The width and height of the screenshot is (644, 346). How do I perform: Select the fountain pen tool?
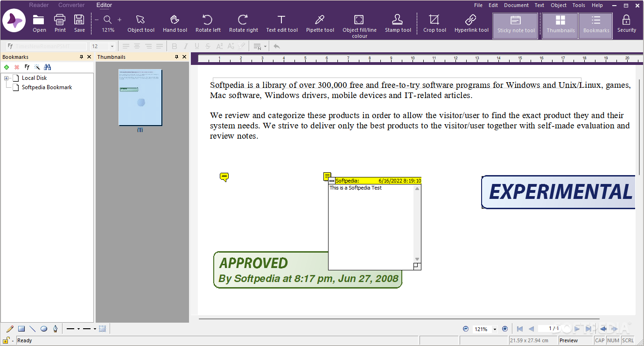55,329
